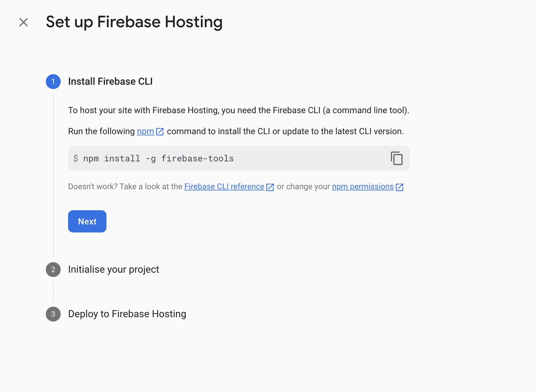
Task: Click the X to close the setup dialog
Action: (24, 22)
